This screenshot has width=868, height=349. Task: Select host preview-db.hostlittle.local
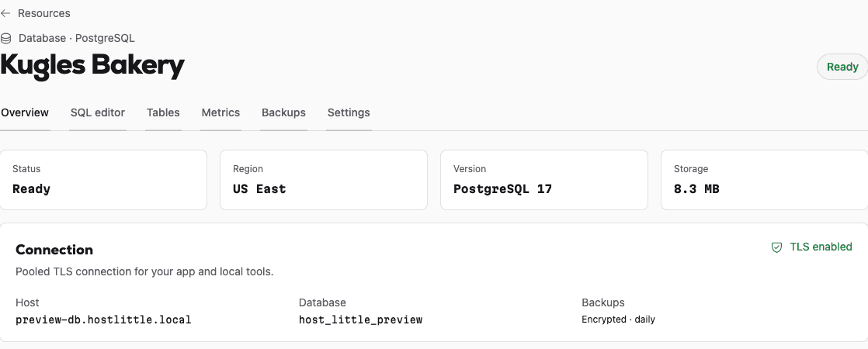[x=103, y=320]
